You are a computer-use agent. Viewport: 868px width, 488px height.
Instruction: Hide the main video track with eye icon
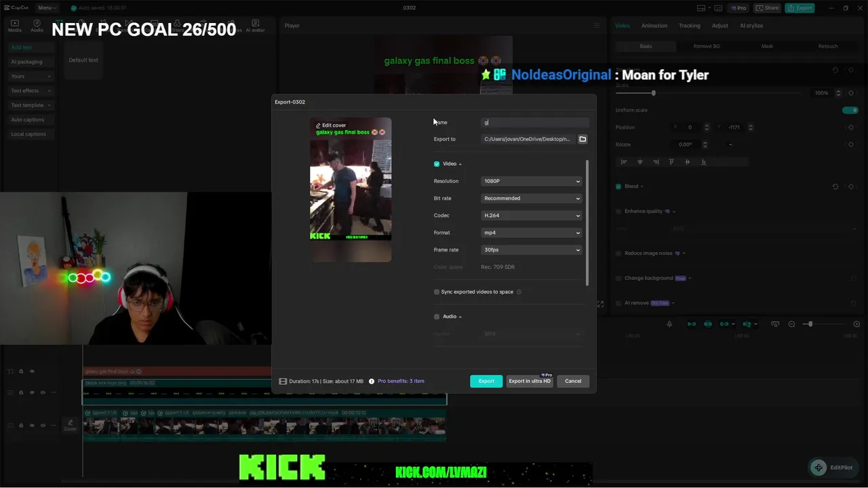click(32, 425)
